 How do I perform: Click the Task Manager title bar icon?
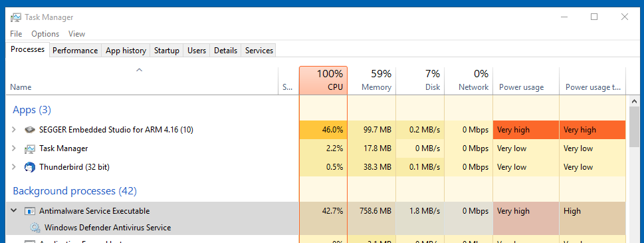click(x=15, y=17)
